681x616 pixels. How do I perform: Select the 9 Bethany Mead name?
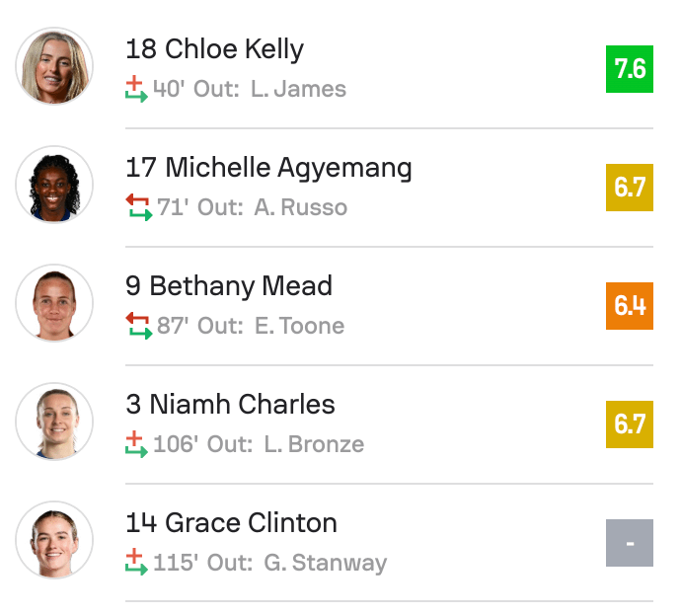229,286
